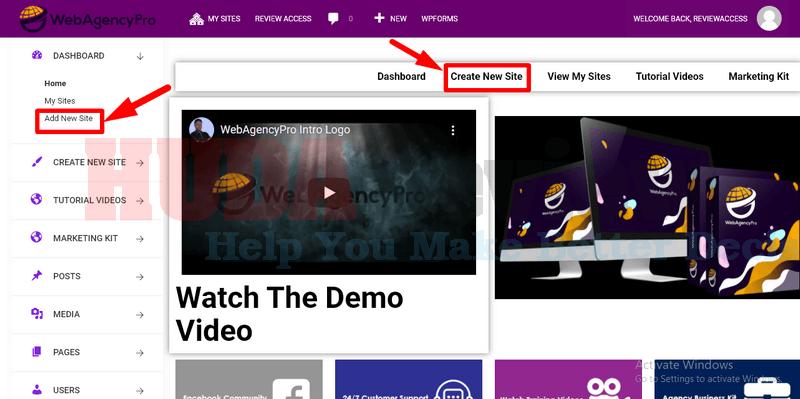Open TUTORIAL VIDEOS sidebar label
Viewport: 800px width, 399px height.
[x=89, y=200]
